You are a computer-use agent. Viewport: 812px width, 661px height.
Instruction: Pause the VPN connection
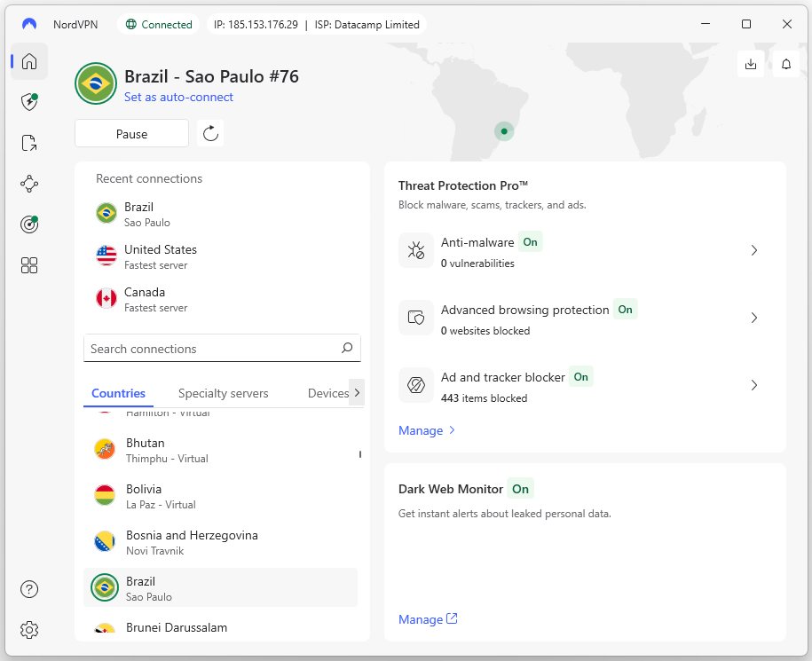[131, 134]
